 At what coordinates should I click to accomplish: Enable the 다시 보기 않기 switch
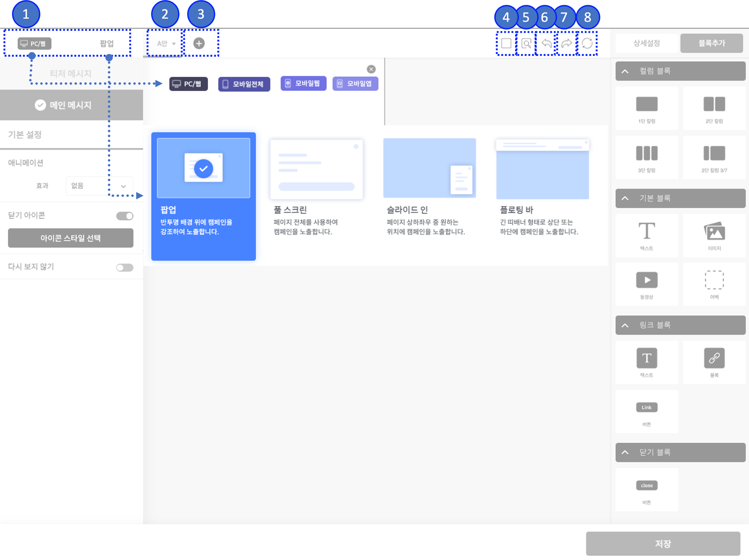click(x=125, y=268)
